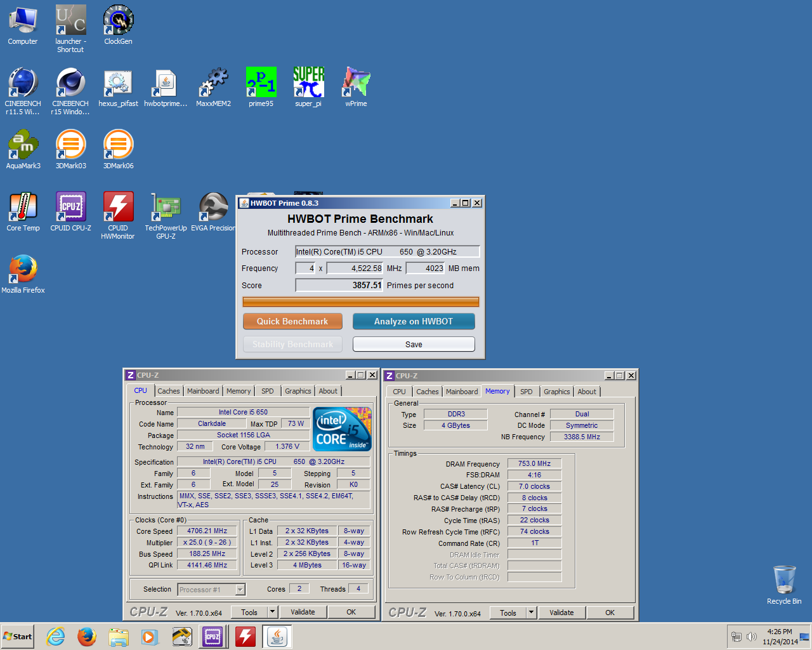This screenshot has height=650, width=812.
Task: Click the Processor name field in HWBOT
Action: [387, 251]
